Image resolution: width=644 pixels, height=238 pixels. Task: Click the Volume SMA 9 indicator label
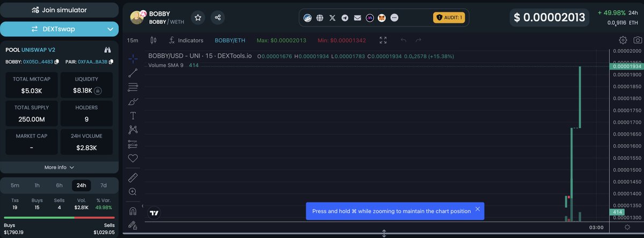click(x=166, y=65)
